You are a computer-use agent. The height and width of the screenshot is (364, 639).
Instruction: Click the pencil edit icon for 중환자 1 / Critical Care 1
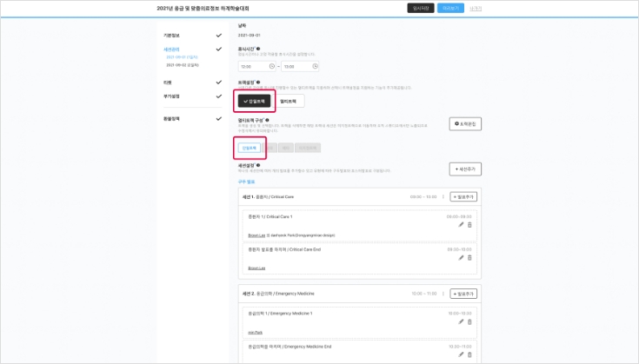[x=461, y=225]
